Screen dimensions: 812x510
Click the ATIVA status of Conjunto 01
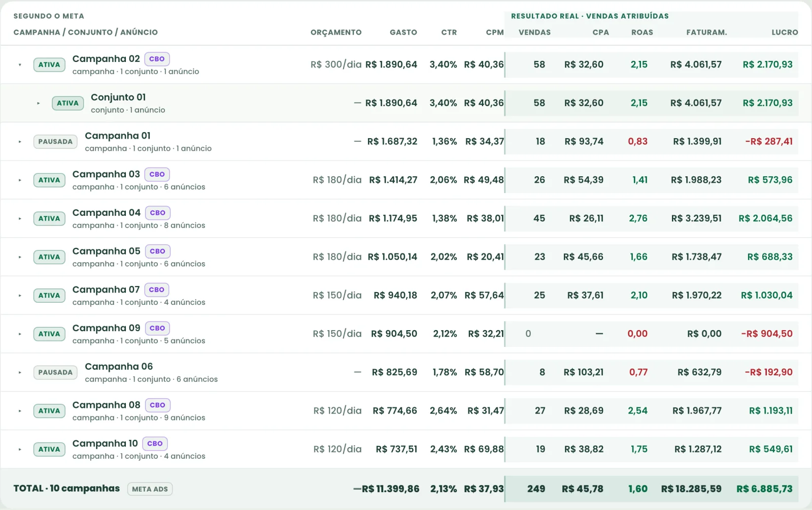pos(67,103)
